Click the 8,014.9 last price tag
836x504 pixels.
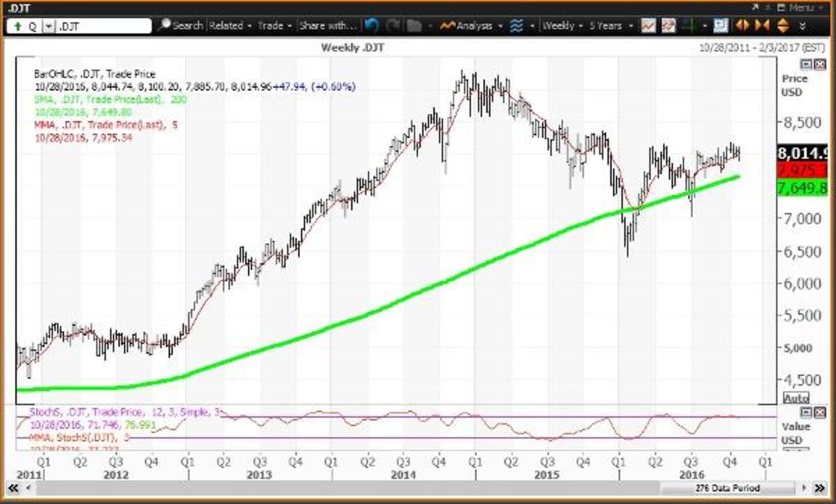(x=802, y=155)
